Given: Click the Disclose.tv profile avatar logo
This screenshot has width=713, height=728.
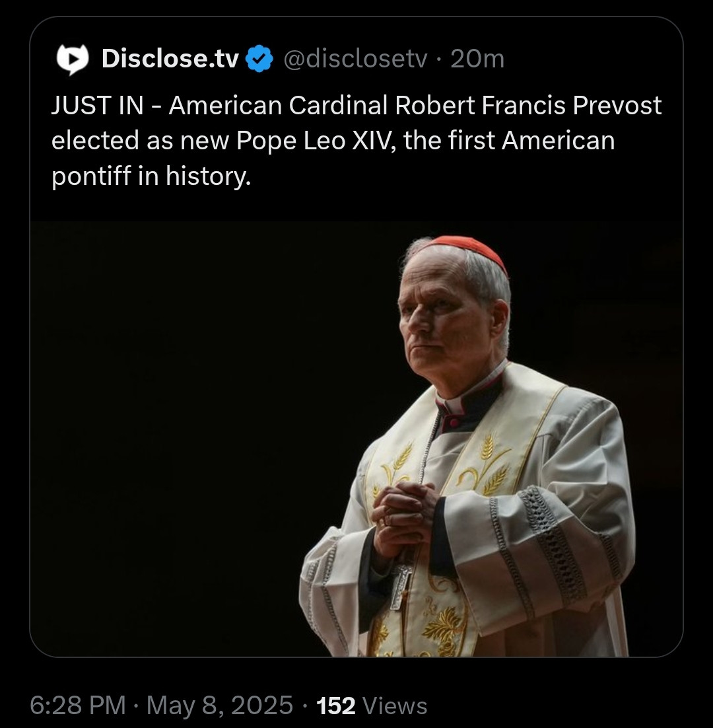Looking at the screenshot, I should [x=72, y=59].
